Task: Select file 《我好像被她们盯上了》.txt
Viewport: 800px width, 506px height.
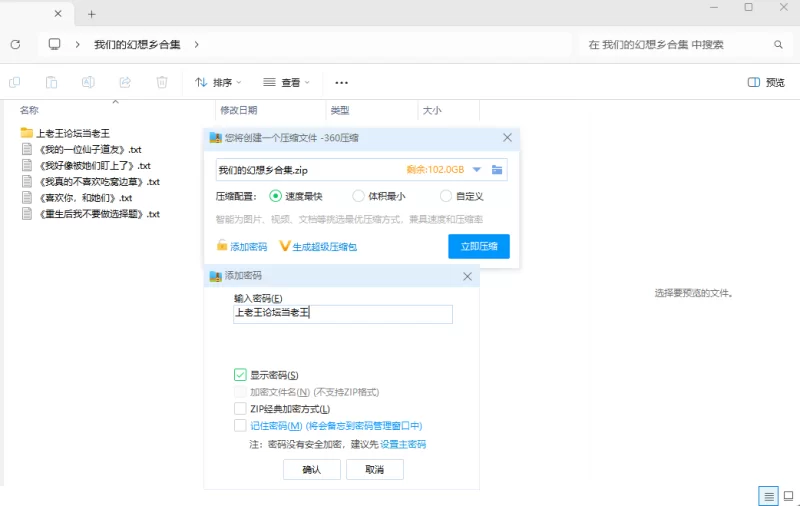Action: [x=95, y=166]
